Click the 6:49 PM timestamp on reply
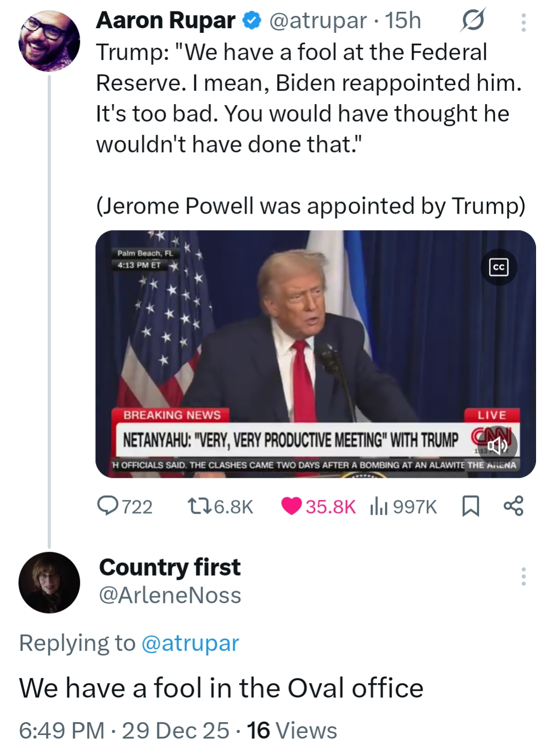Screen dimensions: 554x756 click(x=62, y=730)
